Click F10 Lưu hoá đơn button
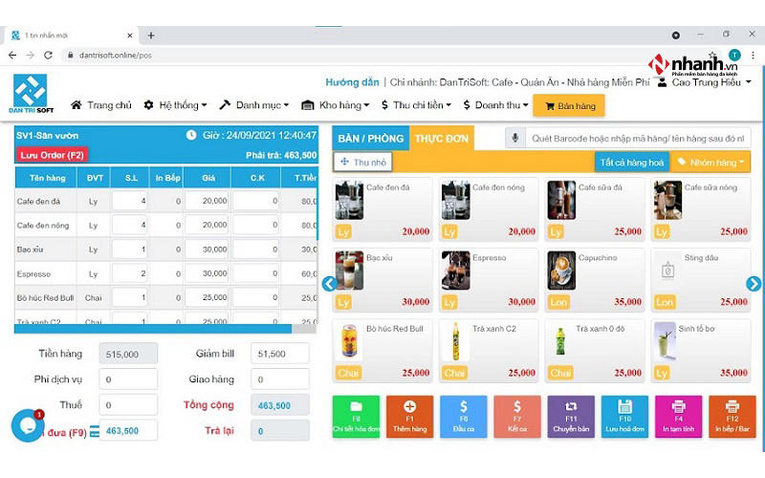Image resolution: width=765 pixels, height=478 pixels. click(625, 417)
